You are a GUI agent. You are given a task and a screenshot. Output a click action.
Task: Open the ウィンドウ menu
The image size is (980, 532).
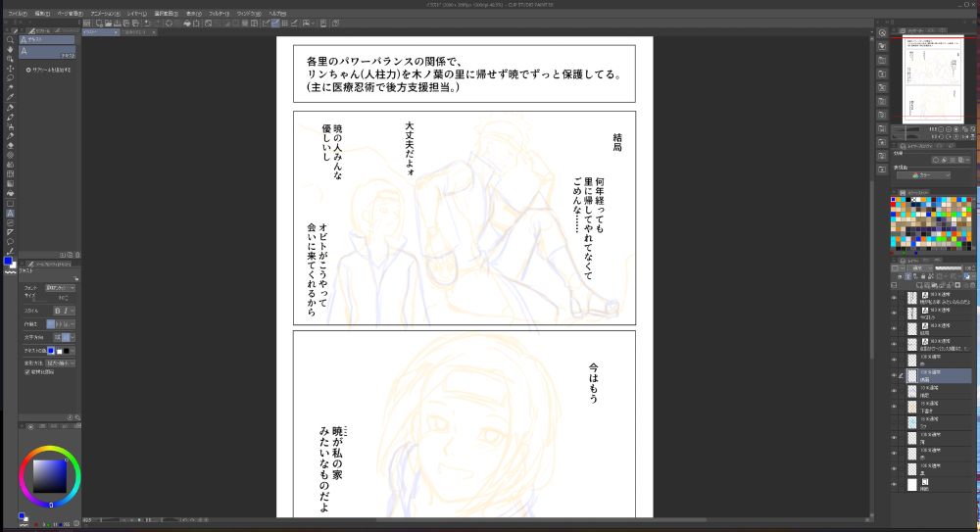pyautogui.click(x=249, y=13)
